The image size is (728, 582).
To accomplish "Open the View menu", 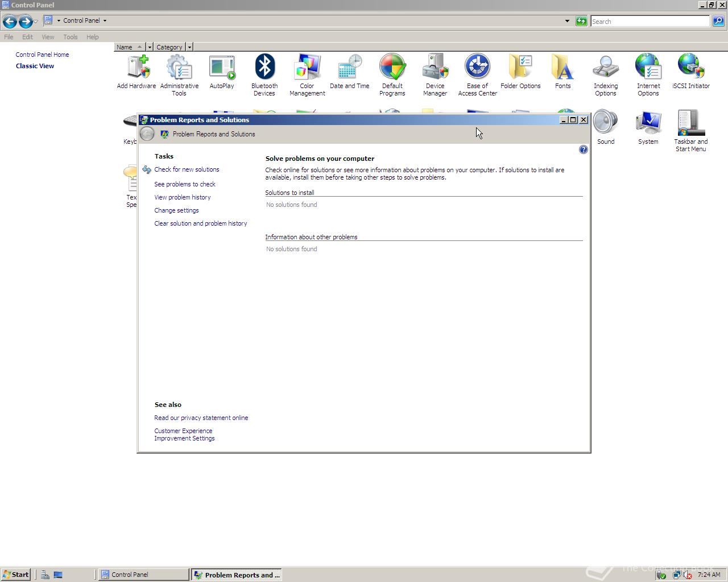I will tap(48, 37).
